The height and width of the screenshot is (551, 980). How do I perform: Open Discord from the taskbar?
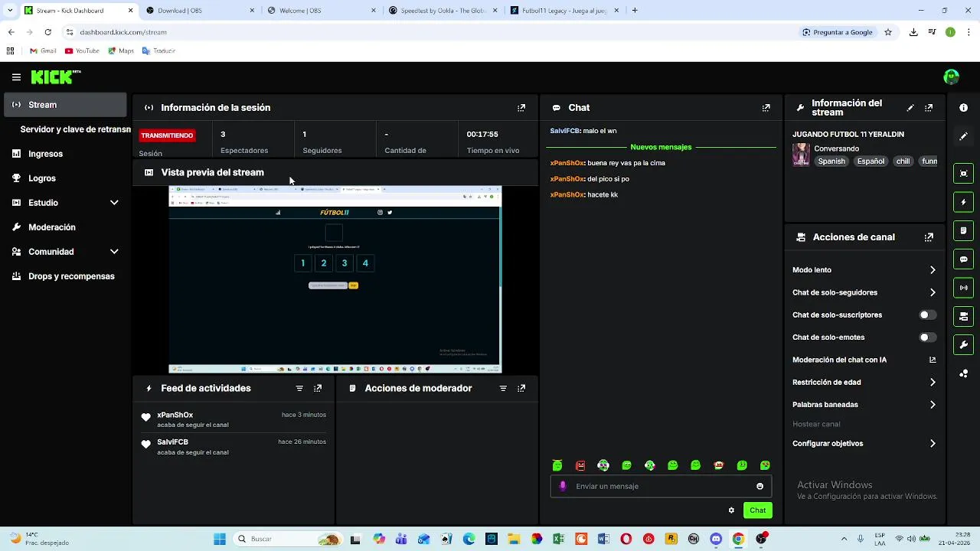click(716, 539)
